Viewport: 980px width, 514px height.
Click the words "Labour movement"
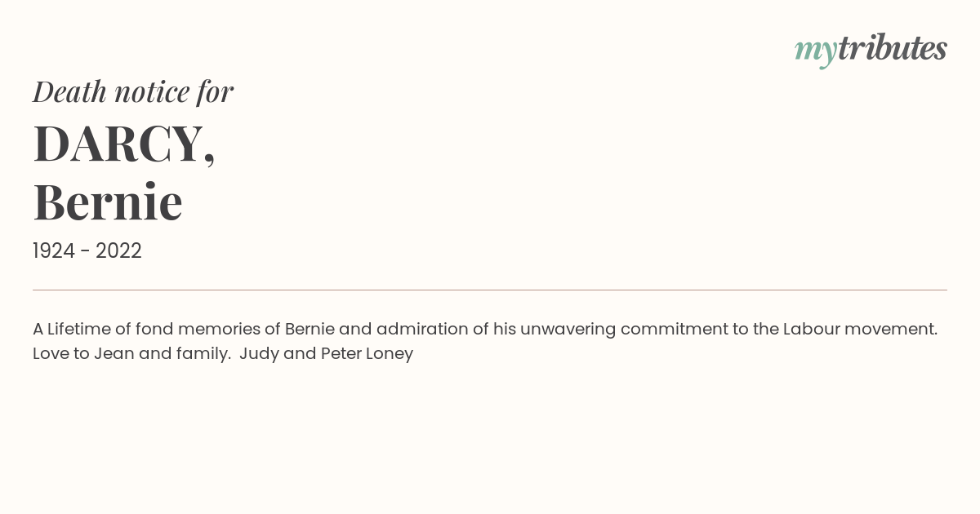tap(860, 329)
